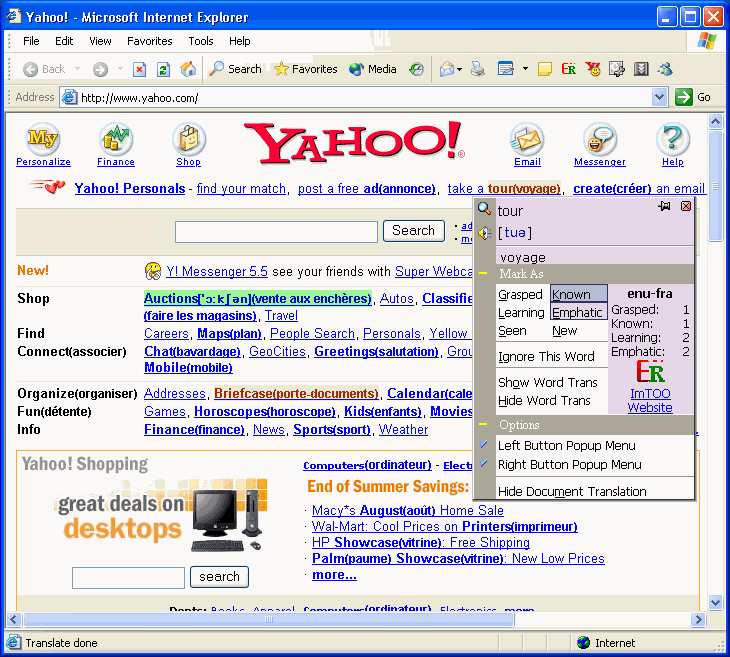Open the Tools menu

pyautogui.click(x=201, y=41)
